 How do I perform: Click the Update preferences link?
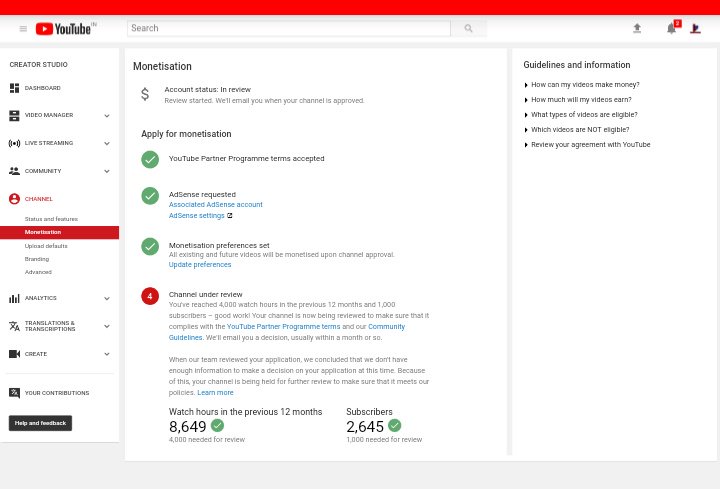click(x=200, y=265)
